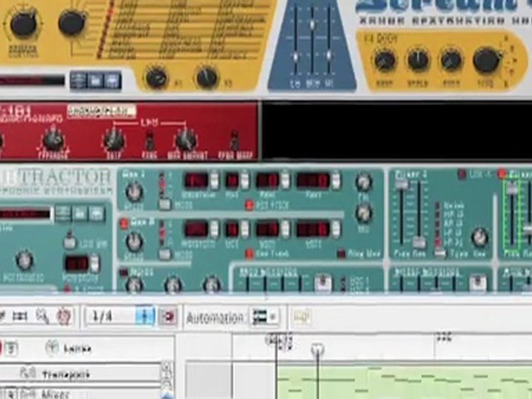This screenshot has height=399, width=532.
Task: Select the Hand tool in sequencer toolbar
Action: click(x=64, y=316)
